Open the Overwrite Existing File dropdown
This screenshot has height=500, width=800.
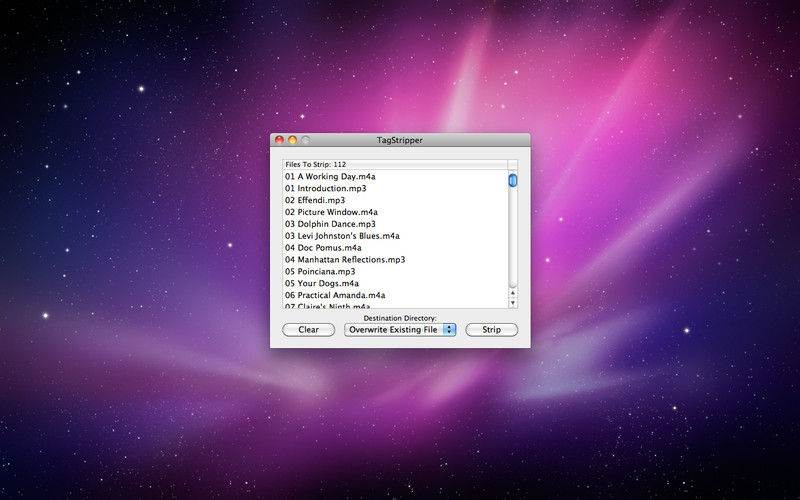coord(400,330)
